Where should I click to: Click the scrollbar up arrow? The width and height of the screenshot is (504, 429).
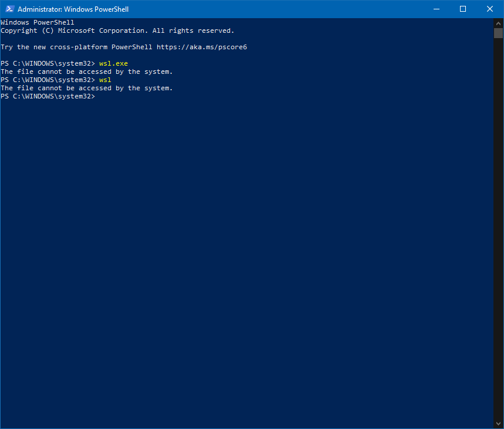click(x=498, y=23)
